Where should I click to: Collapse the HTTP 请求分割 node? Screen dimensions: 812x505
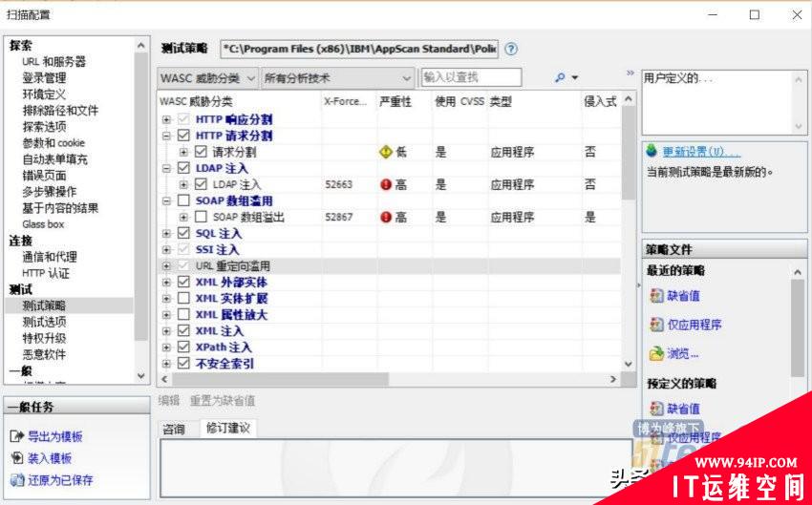pos(166,137)
